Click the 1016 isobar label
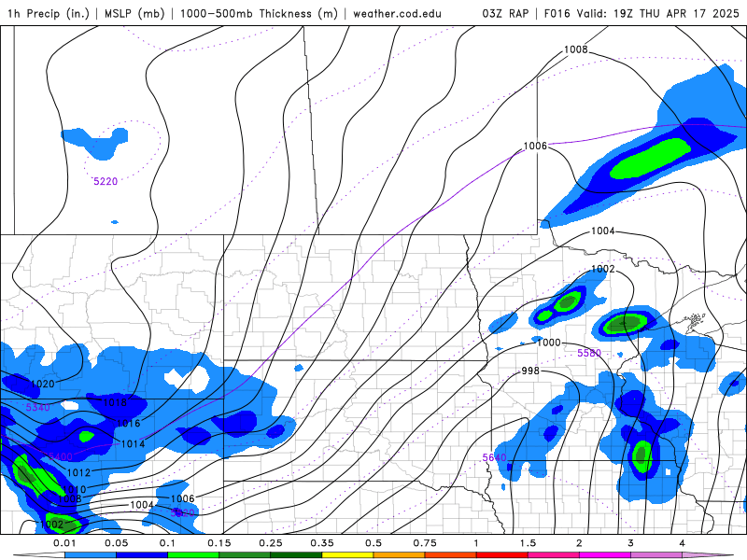This screenshot has width=747, height=560. (129, 424)
